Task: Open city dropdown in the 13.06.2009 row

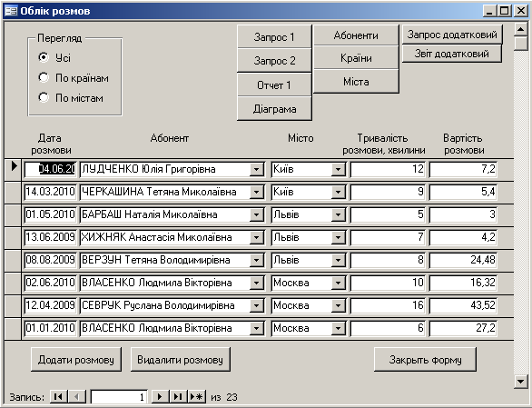Action: point(339,237)
